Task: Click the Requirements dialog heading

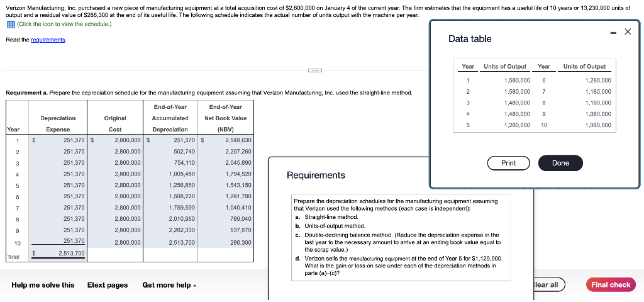Action: [316, 176]
